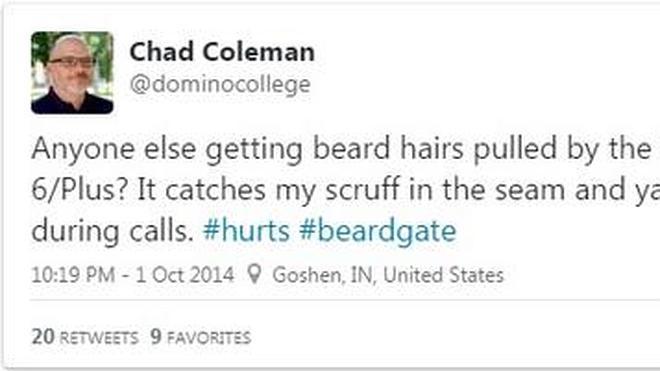Viewport: 660px width, 371px height.
Task: Open Goshen, IN, United States location
Action: pos(388,275)
